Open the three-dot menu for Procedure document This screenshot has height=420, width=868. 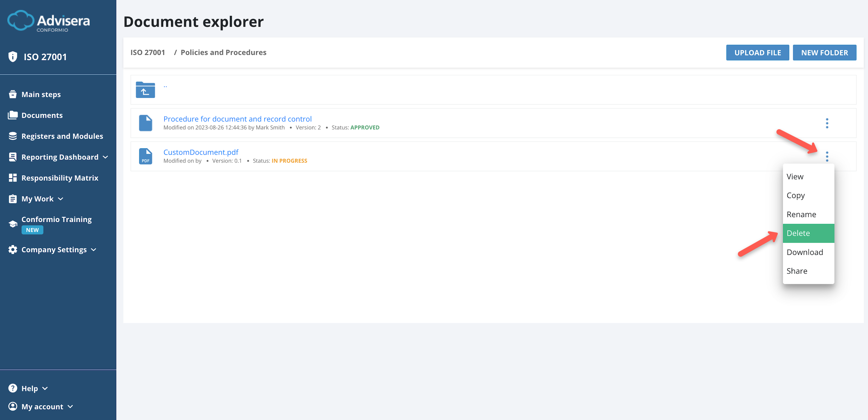click(827, 123)
